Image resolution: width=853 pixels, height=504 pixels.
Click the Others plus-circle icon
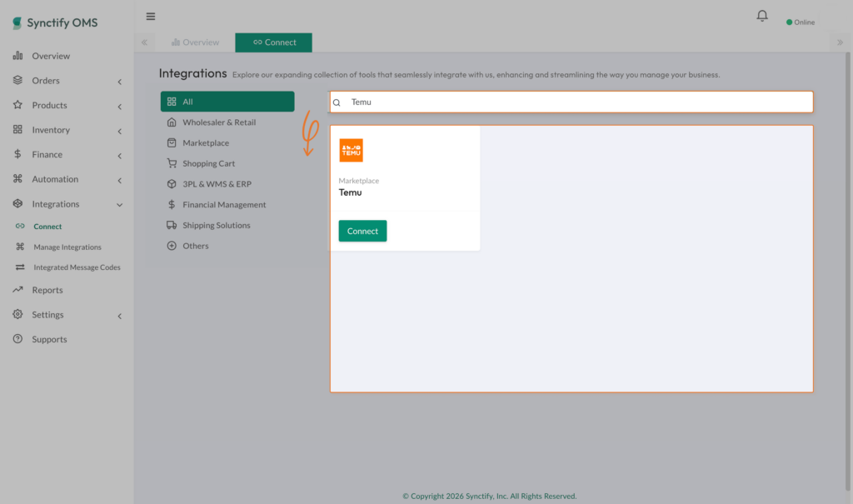(x=172, y=246)
